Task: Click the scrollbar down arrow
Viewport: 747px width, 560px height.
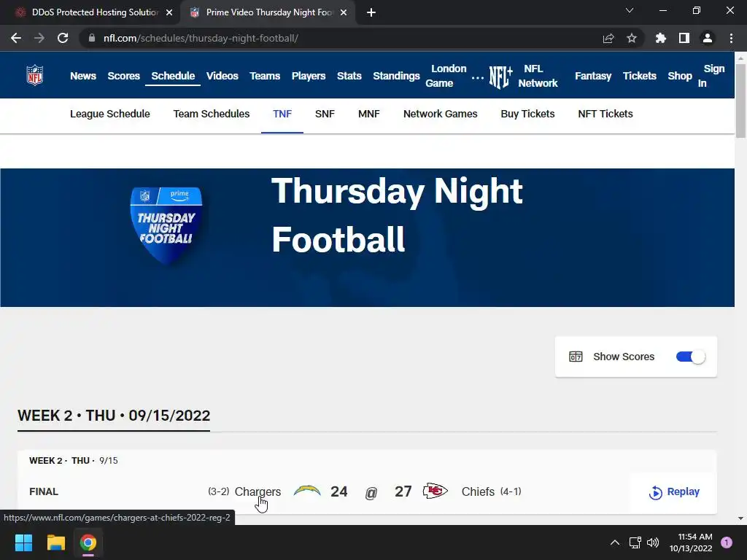Action: tap(741, 518)
